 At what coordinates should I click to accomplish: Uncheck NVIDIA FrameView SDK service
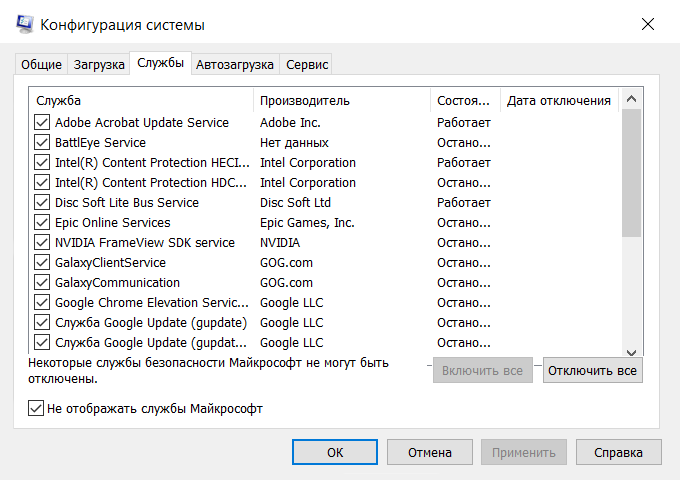42,242
